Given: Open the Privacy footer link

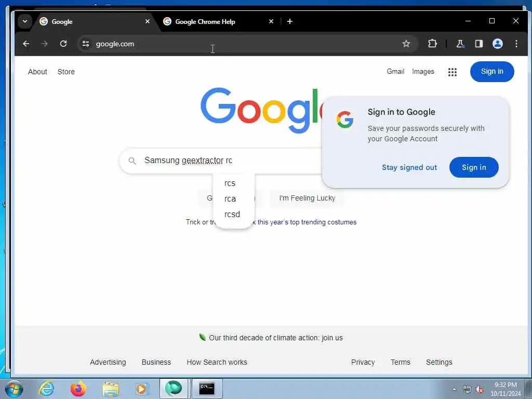Looking at the screenshot, I should 363,362.
